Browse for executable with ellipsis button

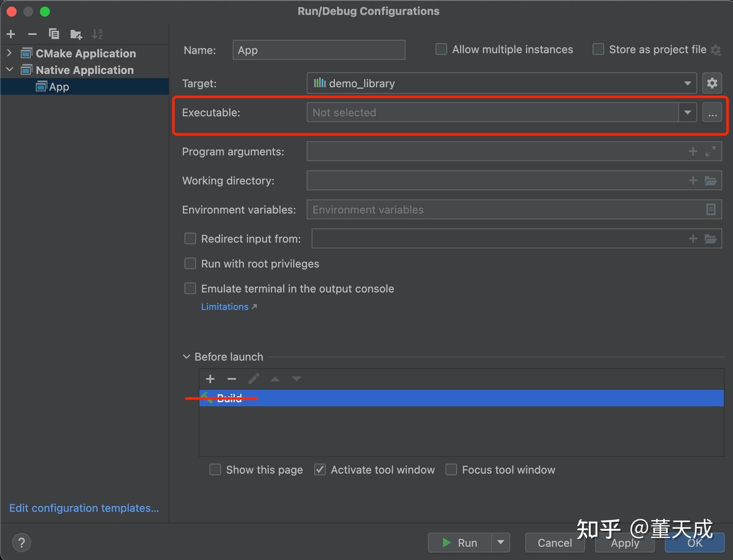[x=712, y=113]
